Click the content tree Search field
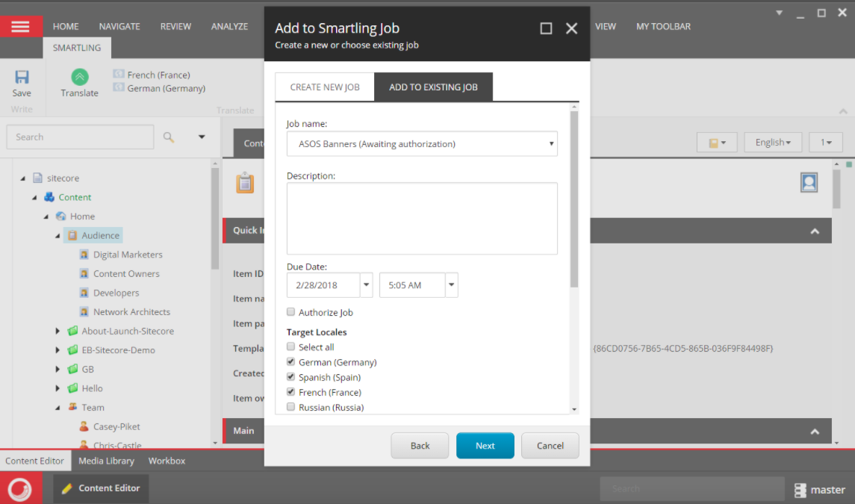Viewport: 855px width, 504px height. tap(80, 137)
